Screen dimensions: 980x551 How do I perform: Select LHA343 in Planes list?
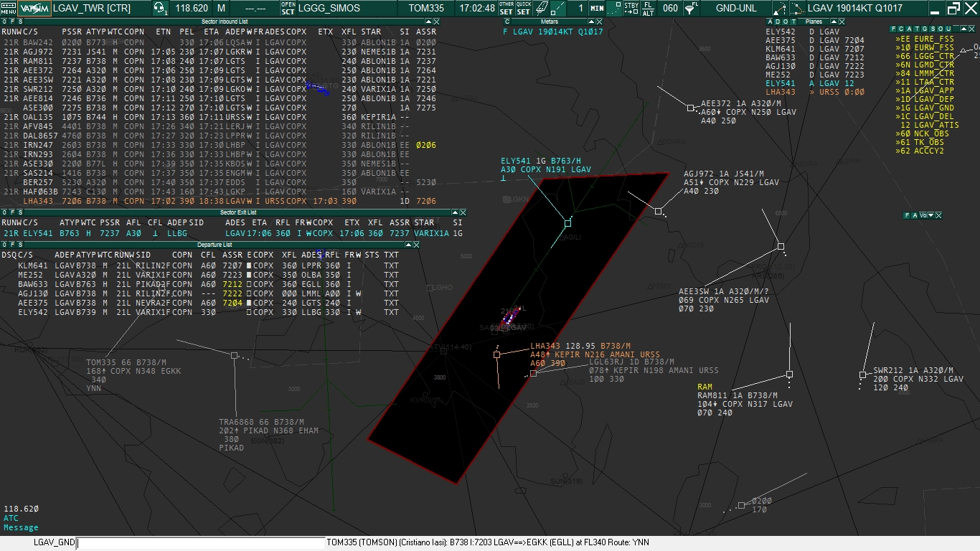click(816, 92)
